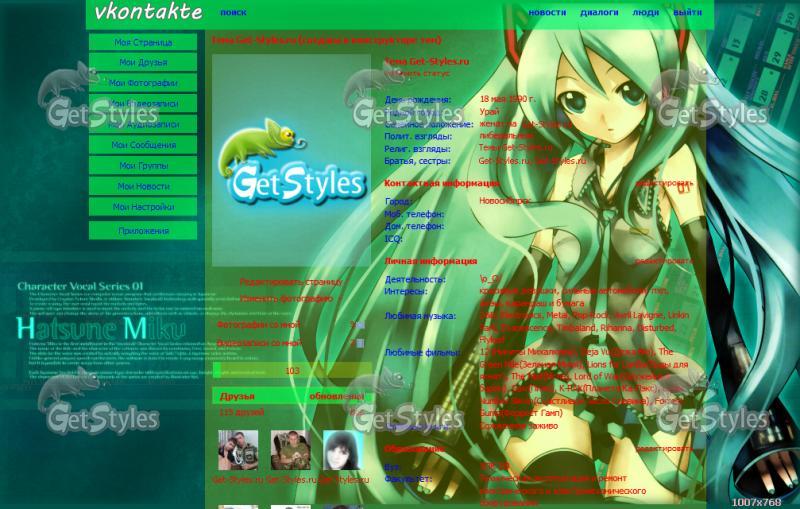Image resolution: width=800 pixels, height=509 pixels.
Task: Open the friend photo of two people
Action: [x=238, y=450]
